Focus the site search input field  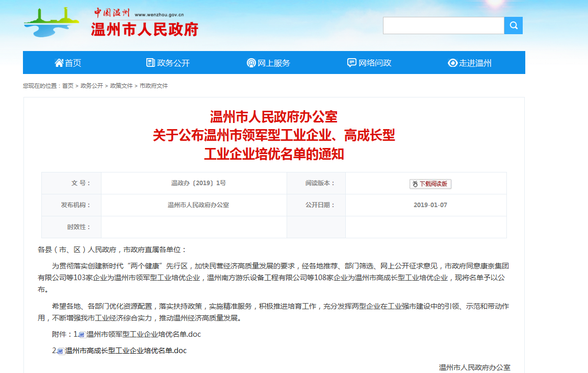tap(443, 26)
